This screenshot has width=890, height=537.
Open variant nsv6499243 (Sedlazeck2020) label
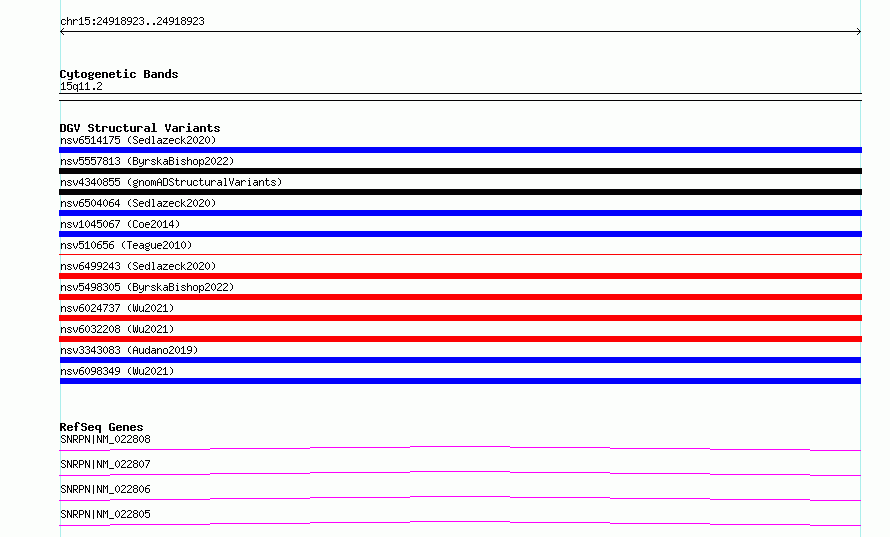(138, 266)
